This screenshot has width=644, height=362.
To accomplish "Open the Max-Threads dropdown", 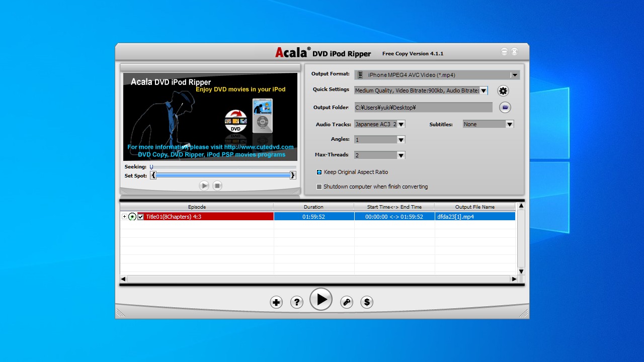I will [x=401, y=155].
